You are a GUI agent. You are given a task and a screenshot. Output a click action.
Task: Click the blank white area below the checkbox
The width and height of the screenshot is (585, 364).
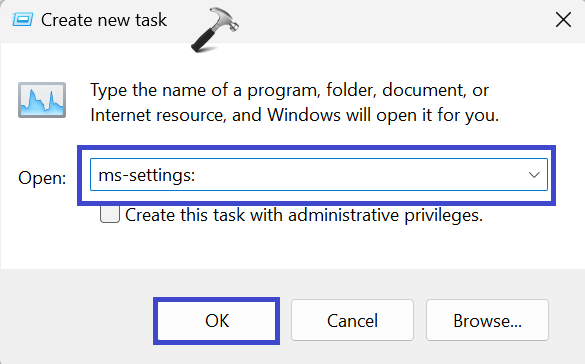tap(291, 246)
